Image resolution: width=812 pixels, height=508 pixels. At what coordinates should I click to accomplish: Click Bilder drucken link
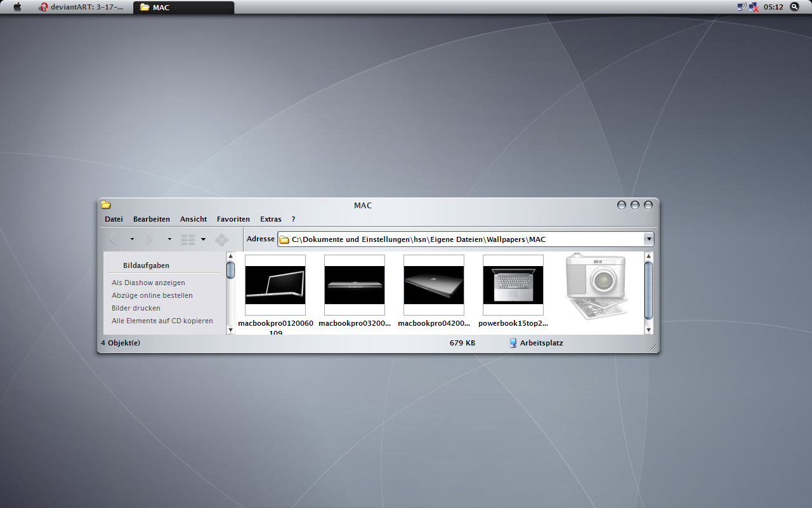(x=136, y=308)
